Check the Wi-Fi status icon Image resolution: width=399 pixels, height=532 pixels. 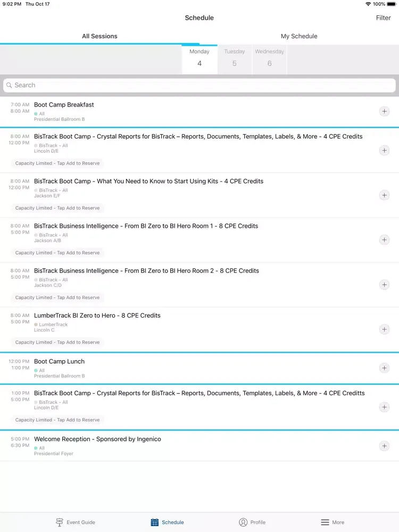[x=368, y=4]
